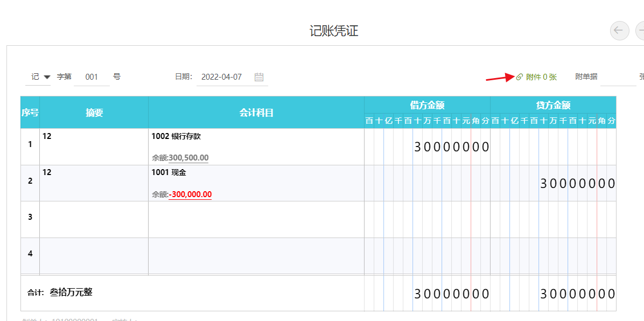Screen dimensions: 644x321
Task: Go to previous voucher with left arrow
Action: 619,30
